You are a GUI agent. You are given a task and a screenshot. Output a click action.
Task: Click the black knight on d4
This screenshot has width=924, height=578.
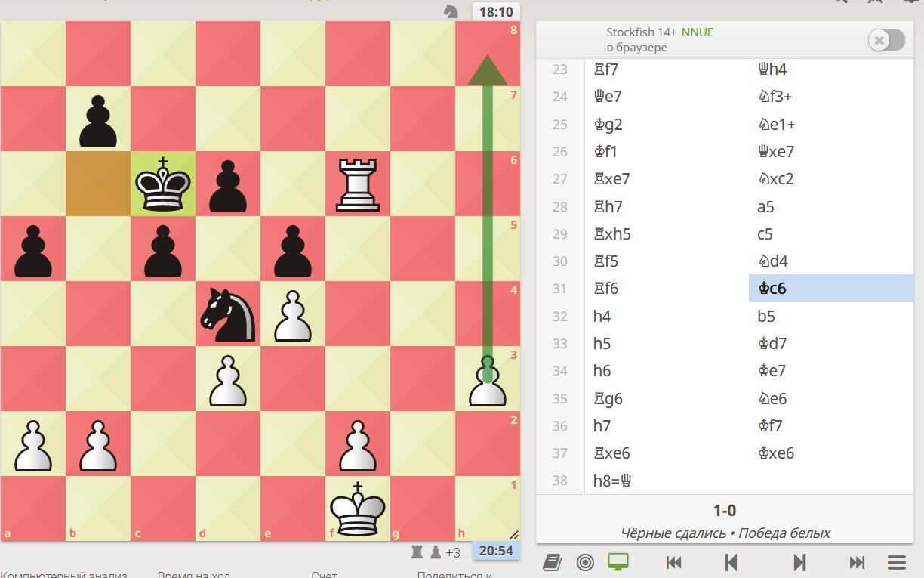pyautogui.click(x=228, y=314)
